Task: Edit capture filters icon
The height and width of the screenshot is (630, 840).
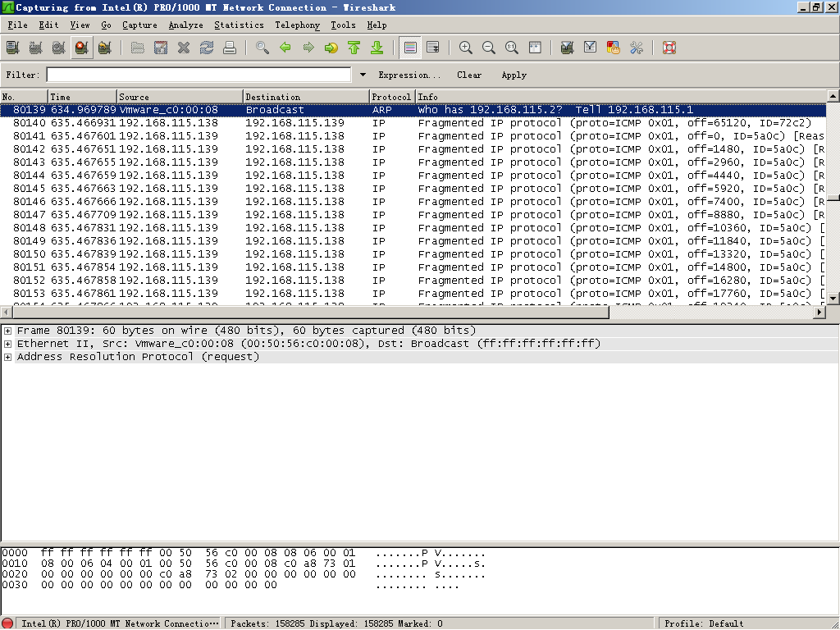Action: (568, 48)
